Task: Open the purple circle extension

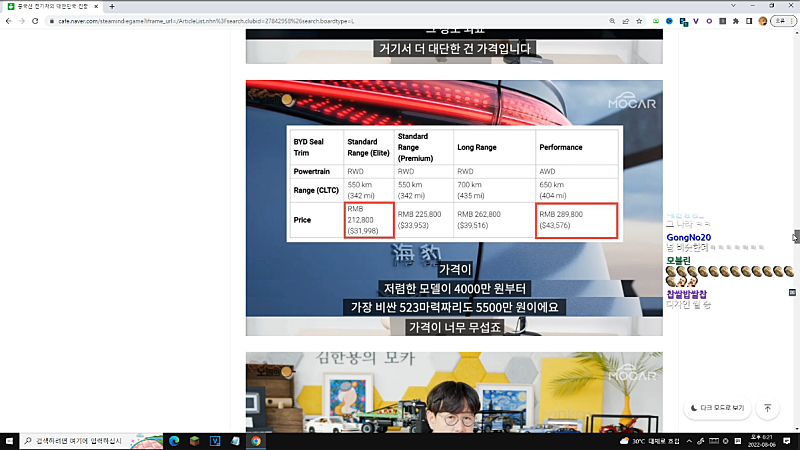Action: (x=709, y=21)
